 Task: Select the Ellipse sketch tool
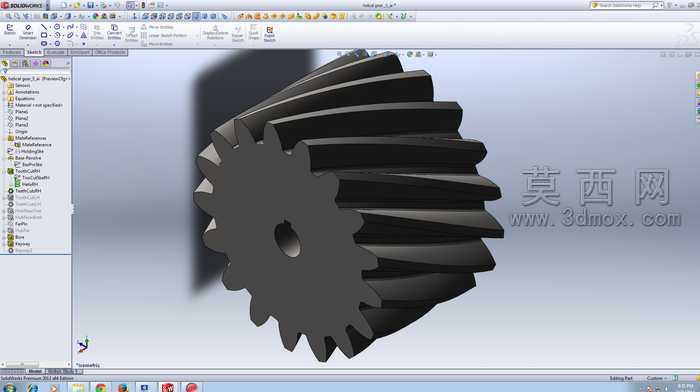(70, 35)
